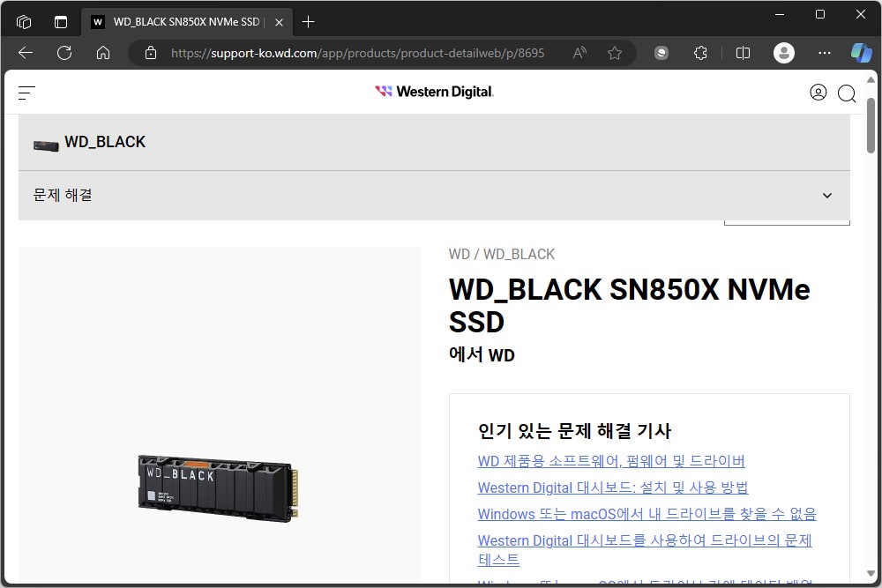Click the 에서 WD subheading text
882x588 pixels.
(482, 354)
